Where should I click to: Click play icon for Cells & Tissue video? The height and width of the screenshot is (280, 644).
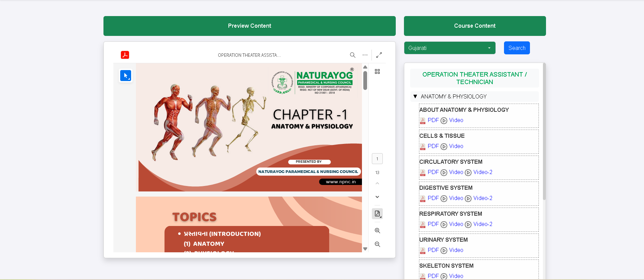coord(444,147)
